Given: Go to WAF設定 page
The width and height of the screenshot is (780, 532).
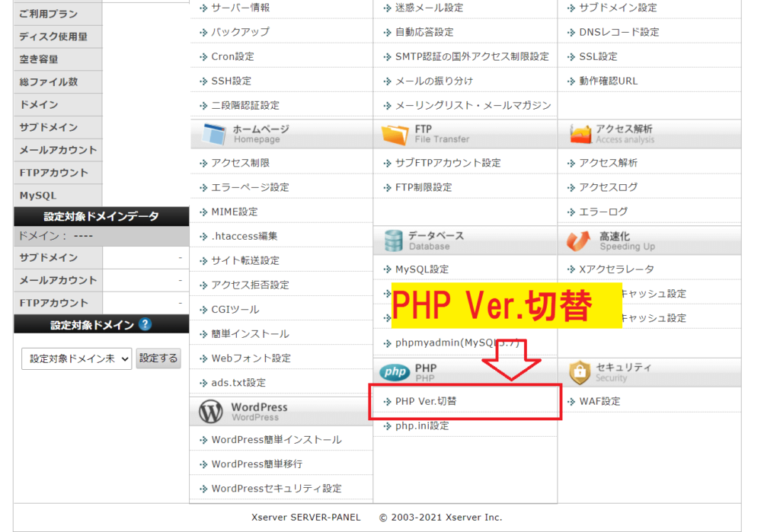Looking at the screenshot, I should coord(599,401).
